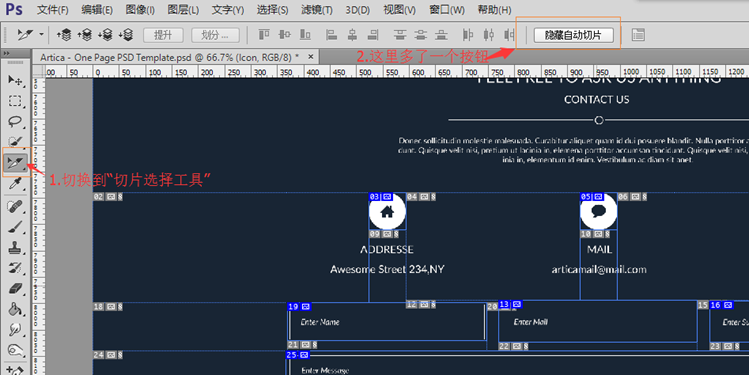Screen dimensions: 749x375
Task: Distribute slices by bottom edges
Action: pyautogui.click(x=441, y=34)
